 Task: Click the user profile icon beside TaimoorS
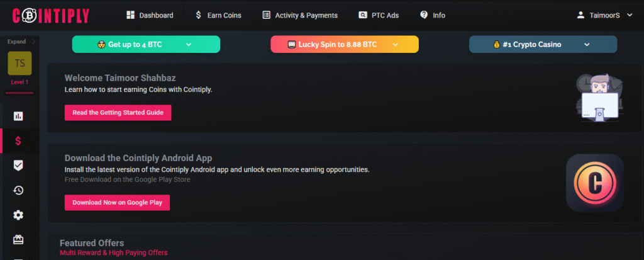point(580,15)
